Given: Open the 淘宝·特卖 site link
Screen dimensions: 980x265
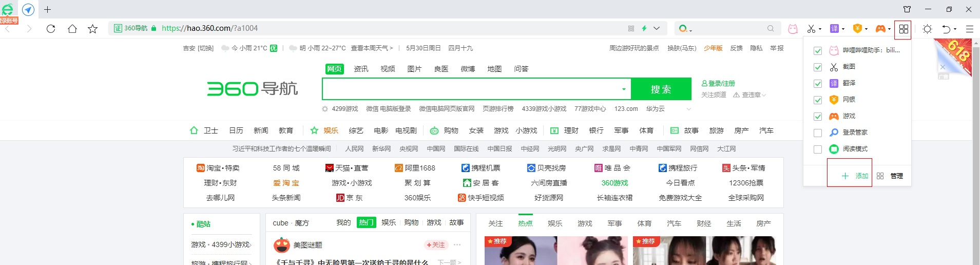Looking at the screenshot, I should click(x=218, y=168).
